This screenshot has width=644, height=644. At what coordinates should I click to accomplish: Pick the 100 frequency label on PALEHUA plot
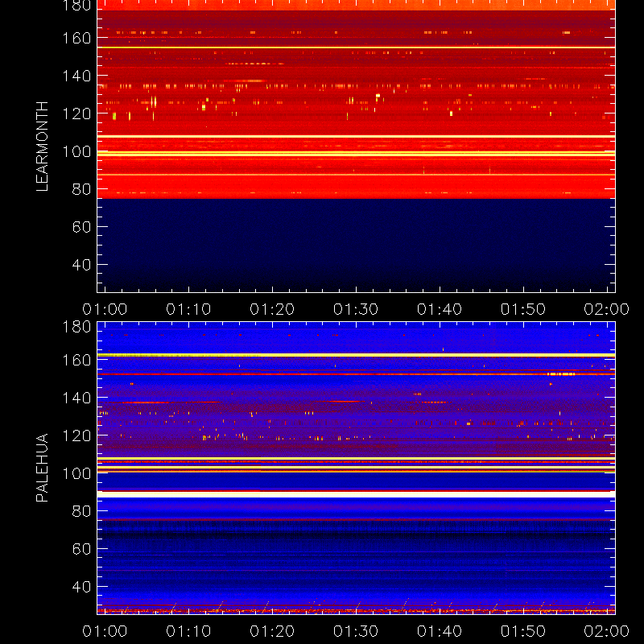point(76,473)
